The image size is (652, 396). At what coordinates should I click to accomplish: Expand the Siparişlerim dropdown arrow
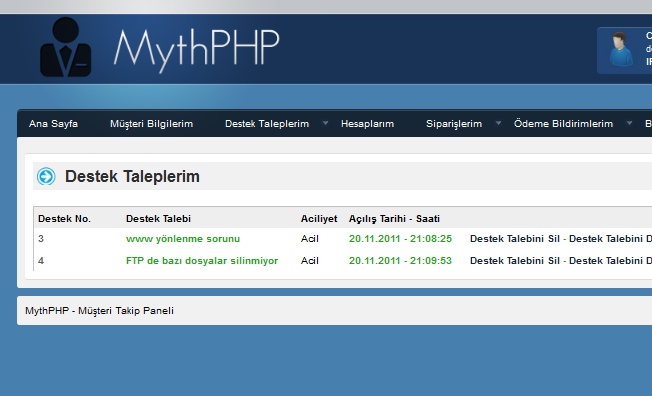498,123
